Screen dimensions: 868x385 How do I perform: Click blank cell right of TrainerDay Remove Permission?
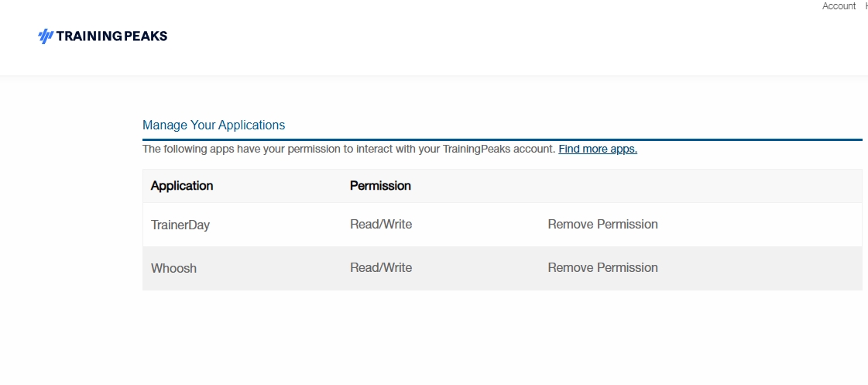point(760,225)
